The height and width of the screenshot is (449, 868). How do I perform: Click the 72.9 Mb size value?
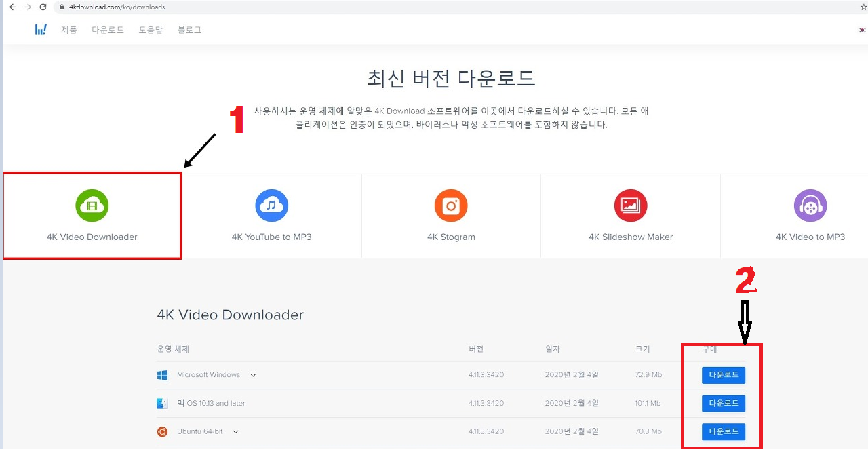(x=648, y=375)
